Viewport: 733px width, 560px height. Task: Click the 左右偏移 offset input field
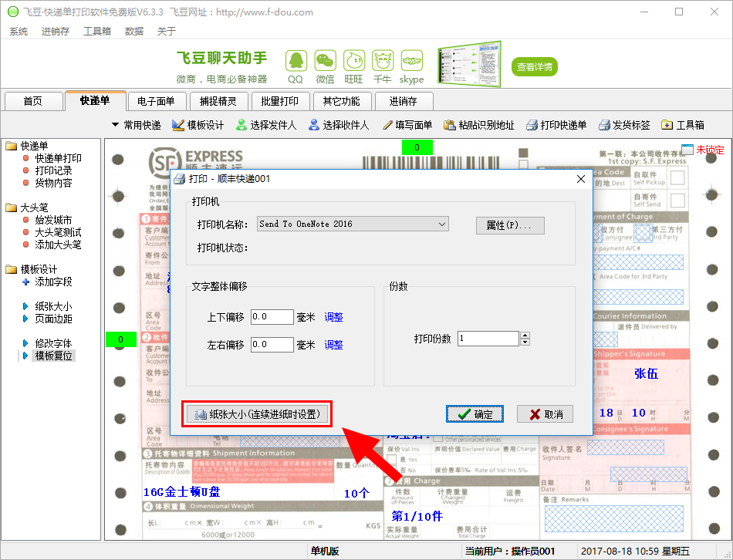point(272,345)
